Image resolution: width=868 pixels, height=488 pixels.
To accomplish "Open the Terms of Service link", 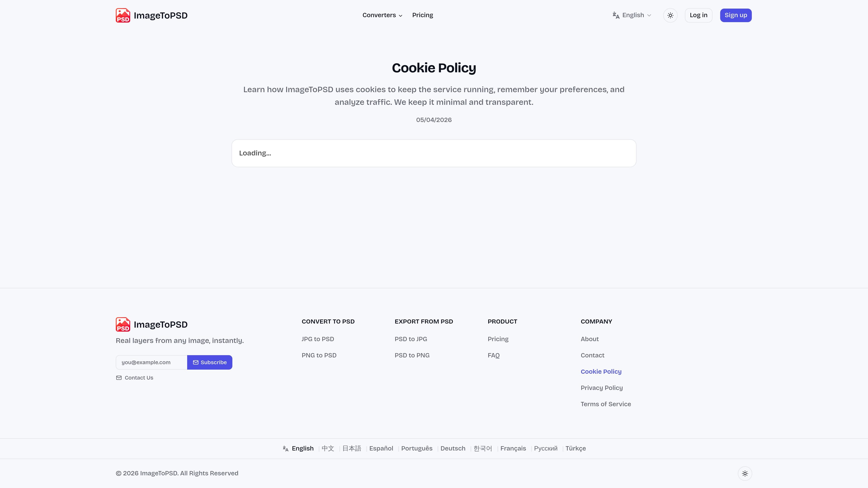I will click(606, 404).
